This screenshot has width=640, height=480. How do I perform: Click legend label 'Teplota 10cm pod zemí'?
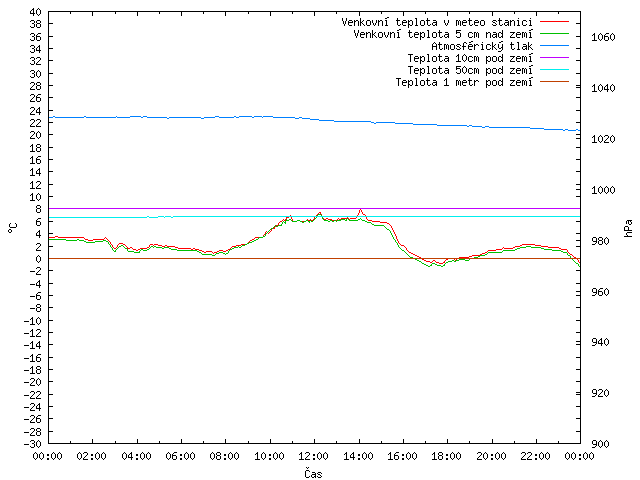click(470, 58)
